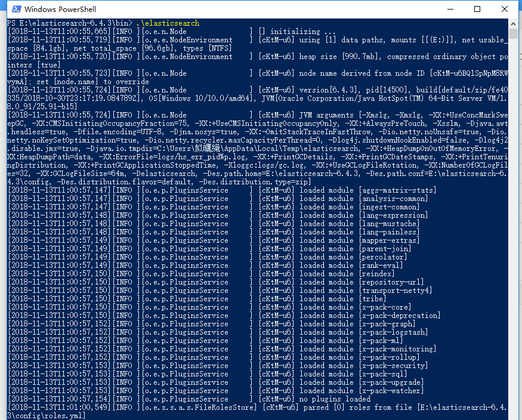Click the 'no plugins loaded' message
This screenshot has height=420, width=522.
335,399
